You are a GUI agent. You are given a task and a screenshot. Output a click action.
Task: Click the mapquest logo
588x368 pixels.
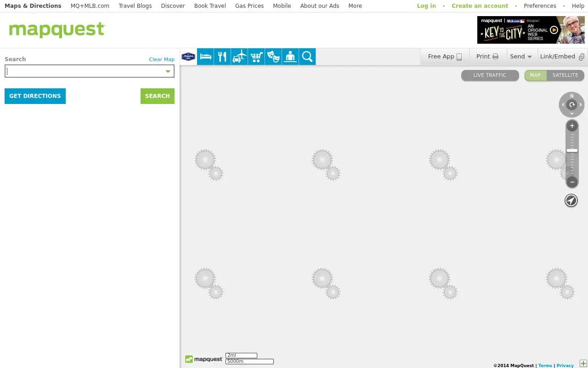pos(57,30)
